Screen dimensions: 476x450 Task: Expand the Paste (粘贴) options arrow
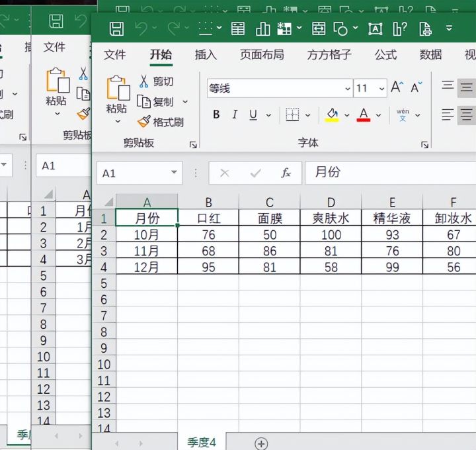(x=118, y=122)
